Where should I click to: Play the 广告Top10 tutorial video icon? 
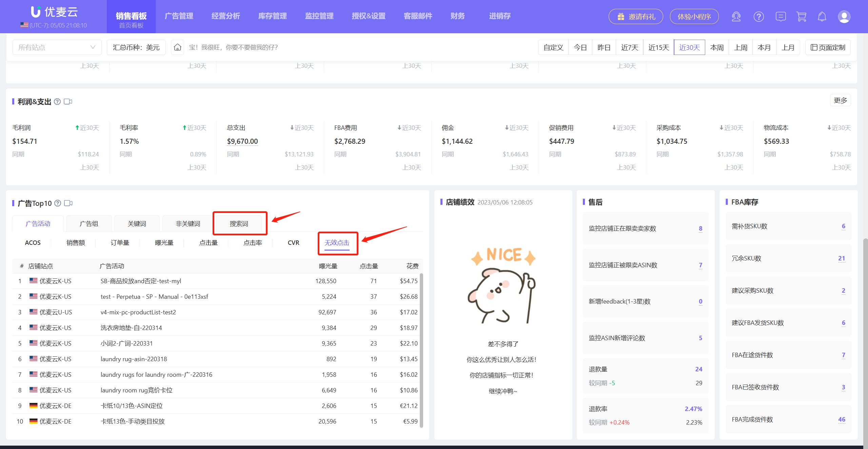click(x=69, y=203)
